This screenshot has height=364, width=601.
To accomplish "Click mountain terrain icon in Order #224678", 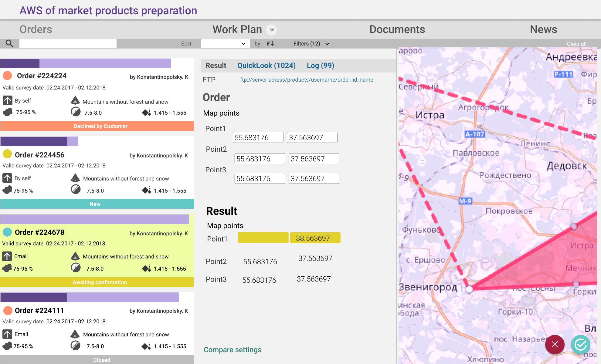I will 75,256.
